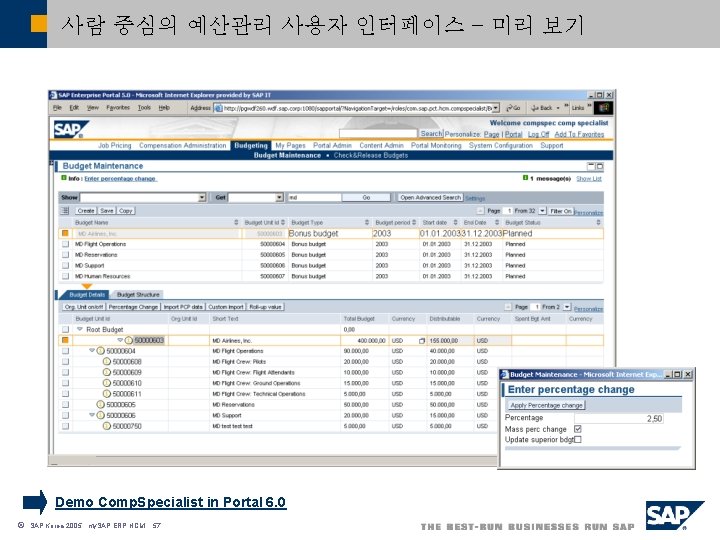Image resolution: width=720 pixels, height=540 pixels.
Task: Follow the Enter percentage change info link
Action: [120, 179]
